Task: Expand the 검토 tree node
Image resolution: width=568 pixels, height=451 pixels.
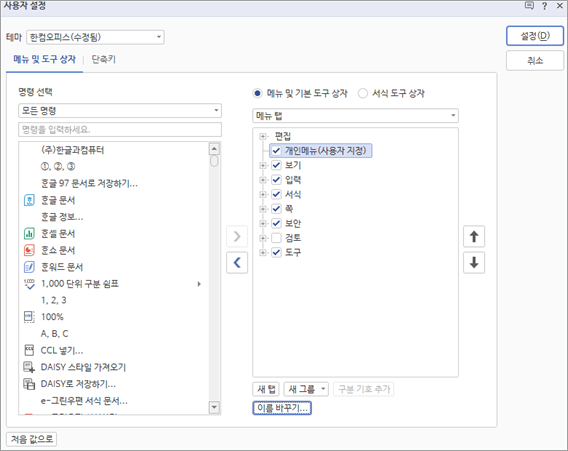Action: point(263,238)
